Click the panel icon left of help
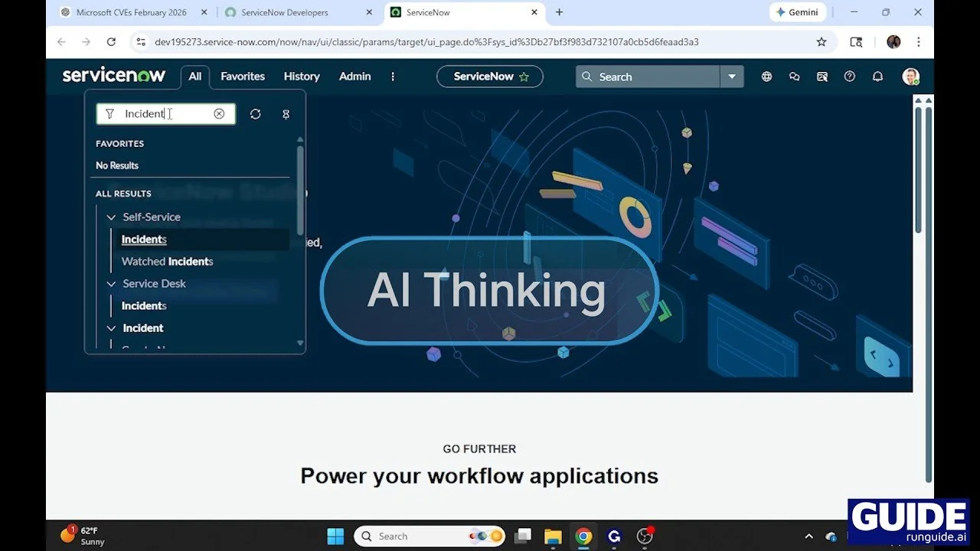Screen dimensions: 980x551 (x=822, y=77)
